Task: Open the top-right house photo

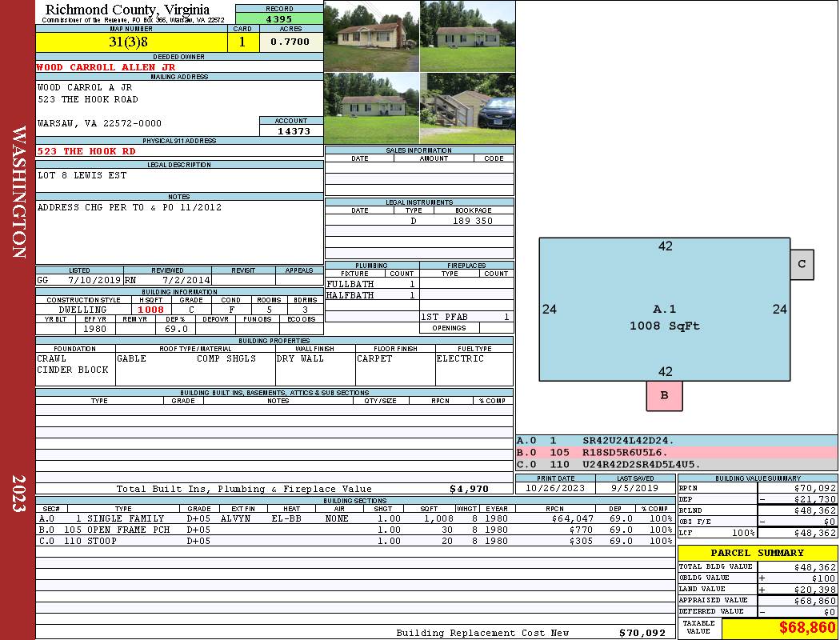Action: click(467, 36)
